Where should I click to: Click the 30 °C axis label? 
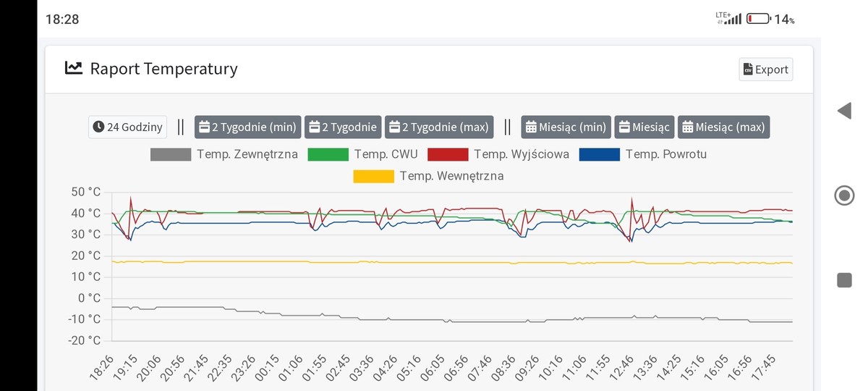pyautogui.click(x=85, y=235)
